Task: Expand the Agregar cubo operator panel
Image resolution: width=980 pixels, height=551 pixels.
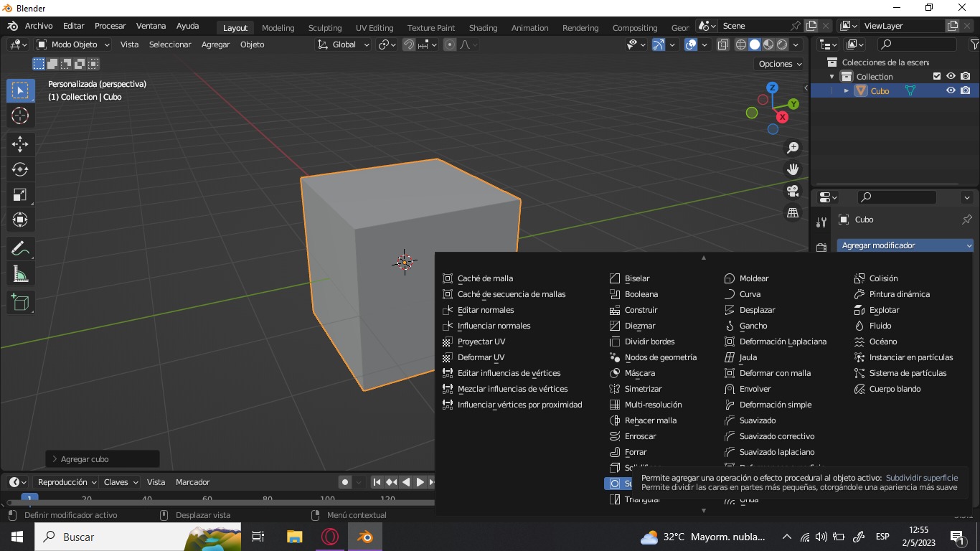Action: [103, 459]
